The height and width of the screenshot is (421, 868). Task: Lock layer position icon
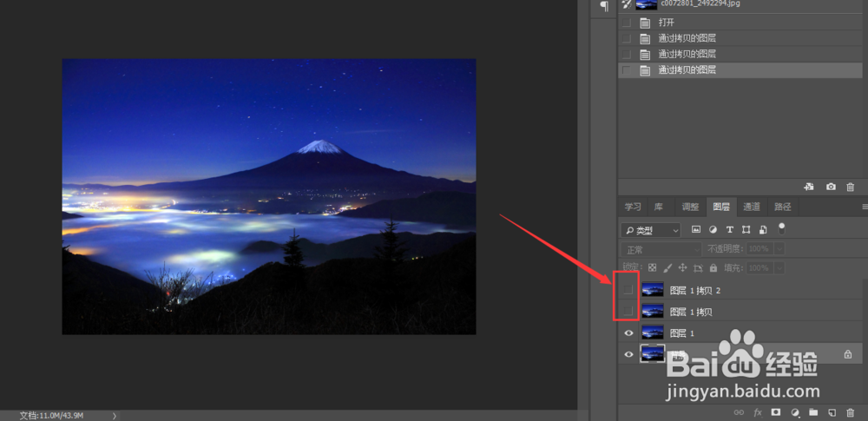tap(682, 267)
